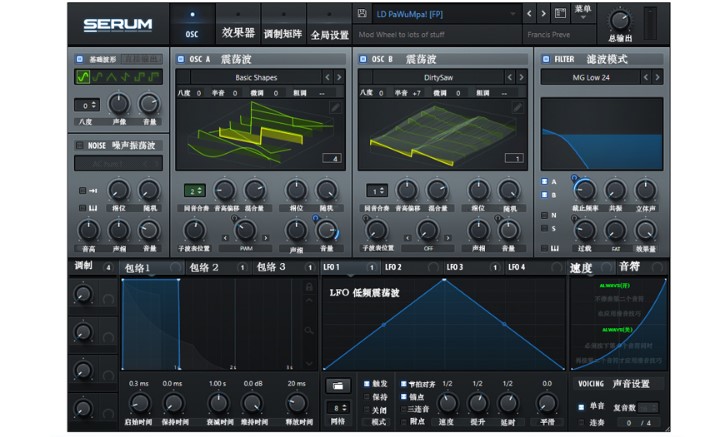Check filter routing N checkbox

pos(545,215)
